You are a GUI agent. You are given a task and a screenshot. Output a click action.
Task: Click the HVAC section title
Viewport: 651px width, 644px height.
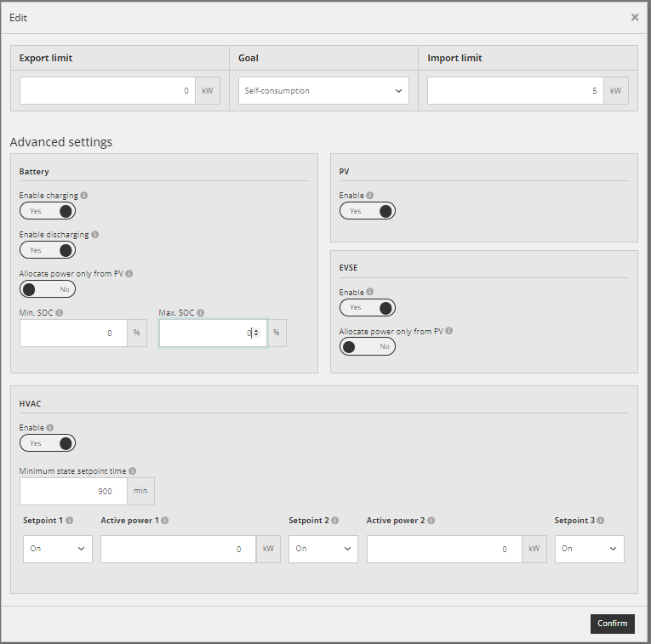(30, 404)
